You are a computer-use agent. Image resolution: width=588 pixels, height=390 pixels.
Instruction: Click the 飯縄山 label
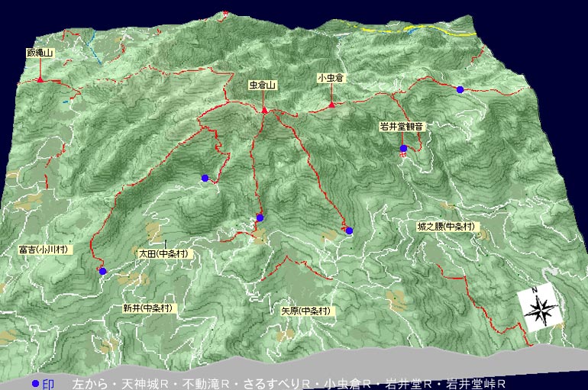40,53
